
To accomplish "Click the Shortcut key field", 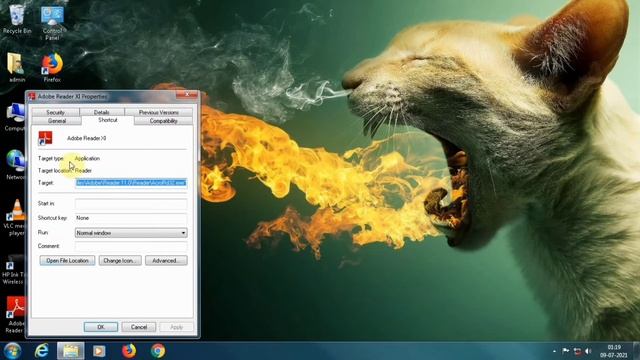I will 131,218.
